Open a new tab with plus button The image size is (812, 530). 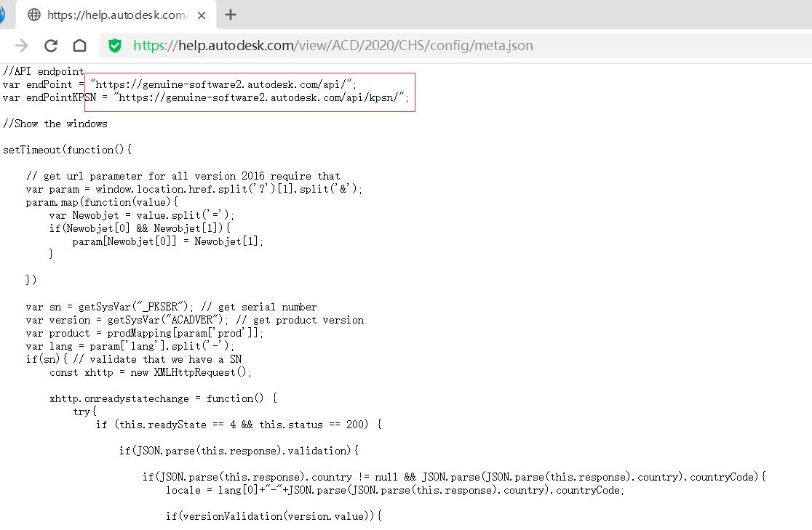tap(231, 15)
